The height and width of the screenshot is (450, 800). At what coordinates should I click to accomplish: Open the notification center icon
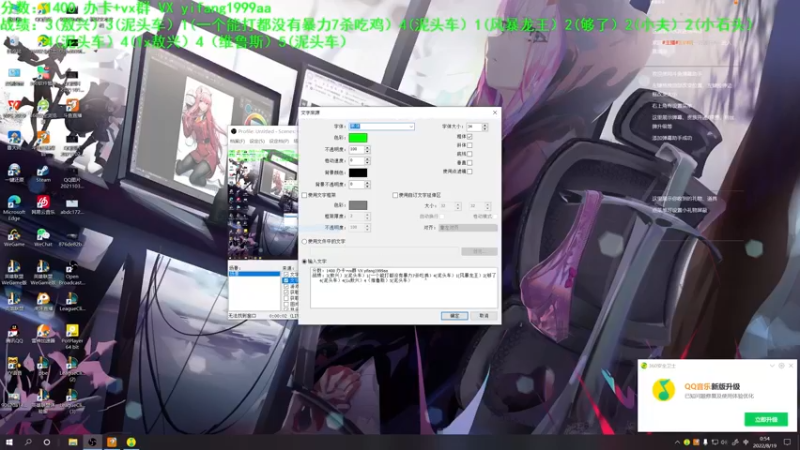787,442
